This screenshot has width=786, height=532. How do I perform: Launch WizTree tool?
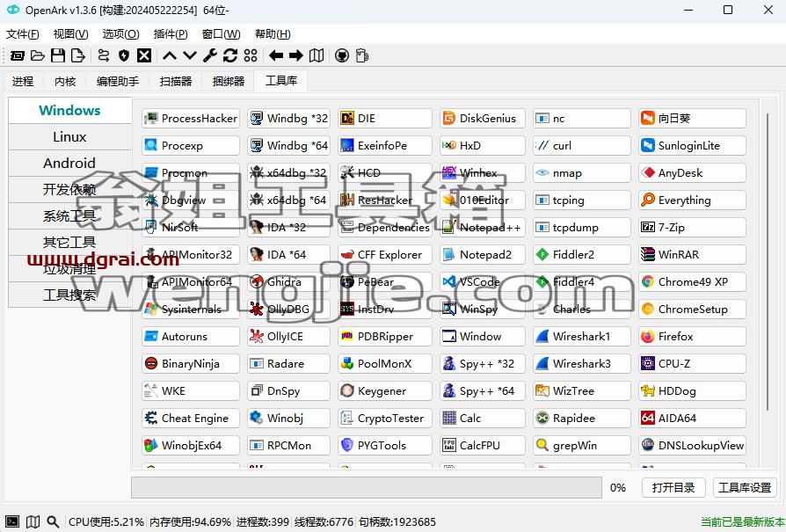tap(581, 391)
